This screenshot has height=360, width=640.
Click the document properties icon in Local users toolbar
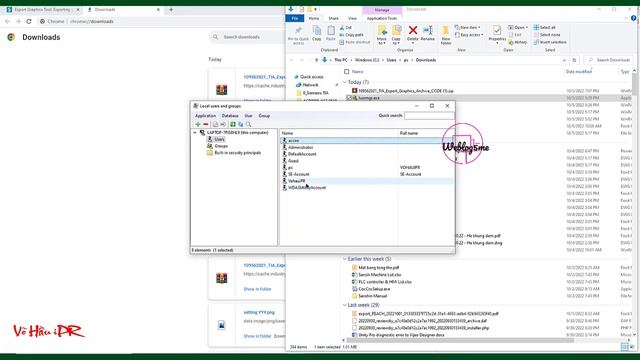click(x=216, y=124)
